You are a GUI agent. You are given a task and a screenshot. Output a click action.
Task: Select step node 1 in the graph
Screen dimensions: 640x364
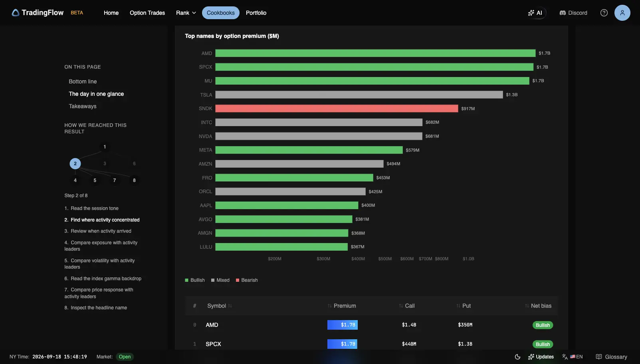click(105, 147)
